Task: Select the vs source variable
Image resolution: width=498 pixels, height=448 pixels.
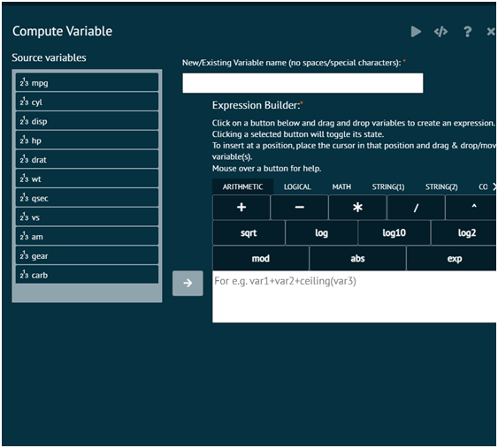Action: (87, 217)
